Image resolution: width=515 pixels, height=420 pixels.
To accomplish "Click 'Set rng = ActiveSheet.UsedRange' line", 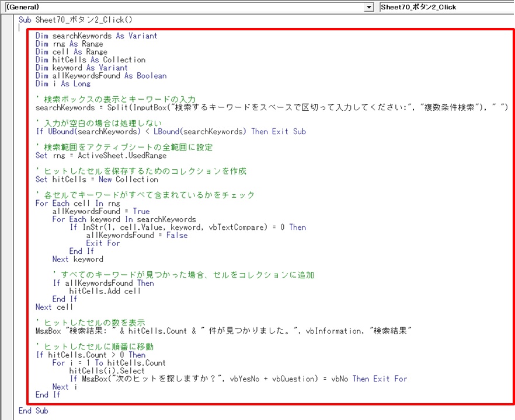I will point(101,155).
